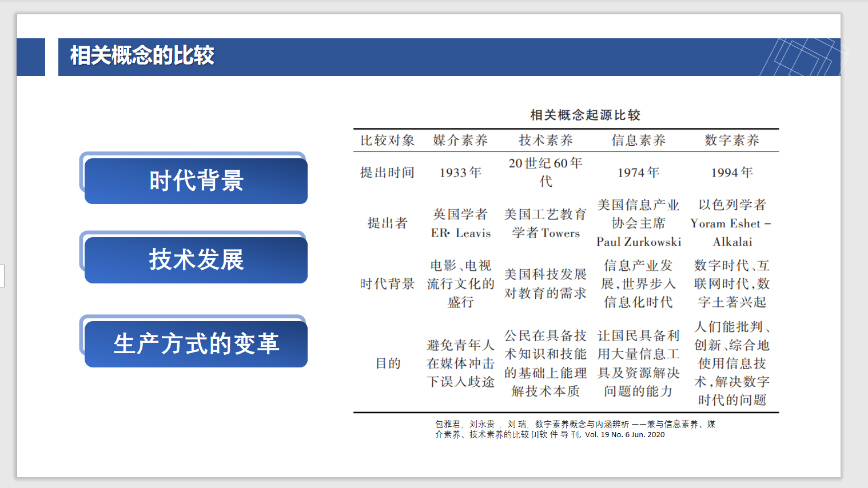Click the ER· Leavis cell text
The width and height of the screenshot is (868, 488).
point(461,233)
